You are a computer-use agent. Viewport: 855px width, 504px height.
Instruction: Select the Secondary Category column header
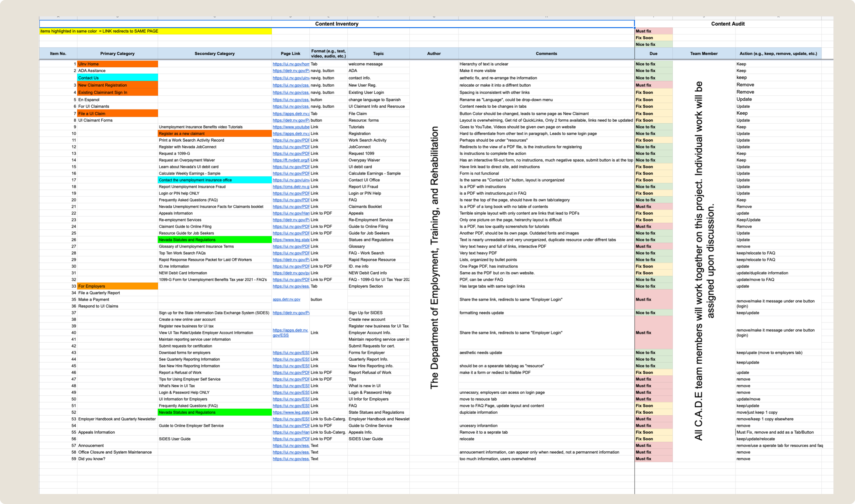tap(214, 53)
